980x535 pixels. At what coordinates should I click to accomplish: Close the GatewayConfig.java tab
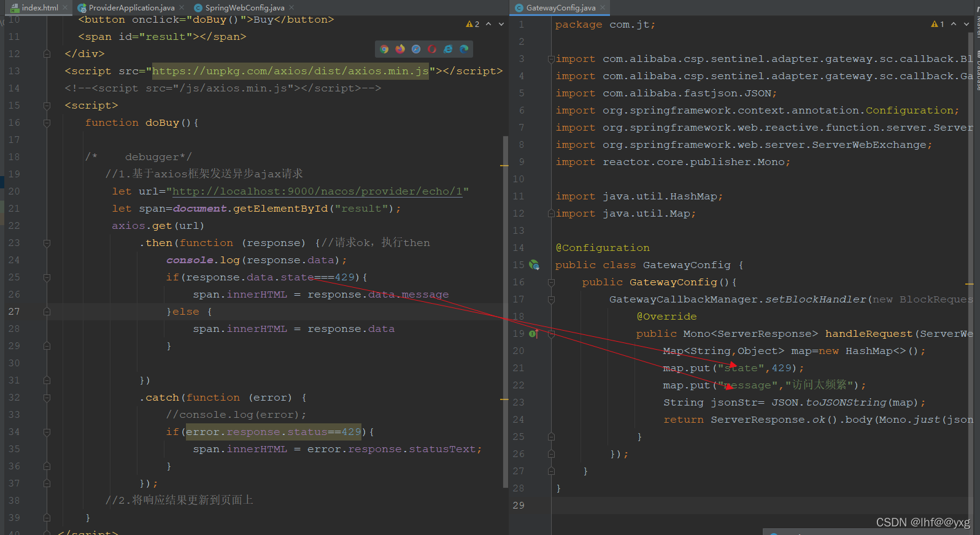[603, 7]
